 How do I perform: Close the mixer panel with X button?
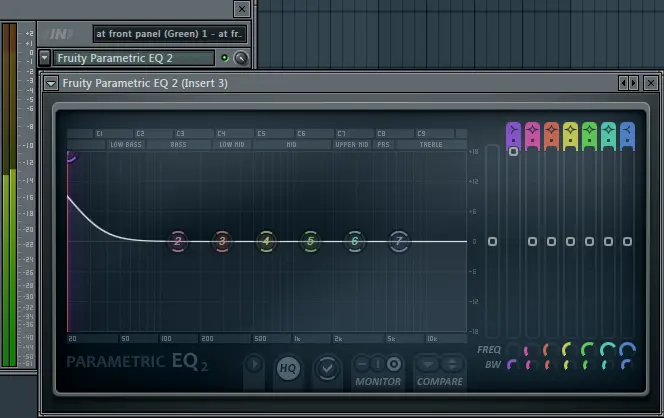(242, 9)
